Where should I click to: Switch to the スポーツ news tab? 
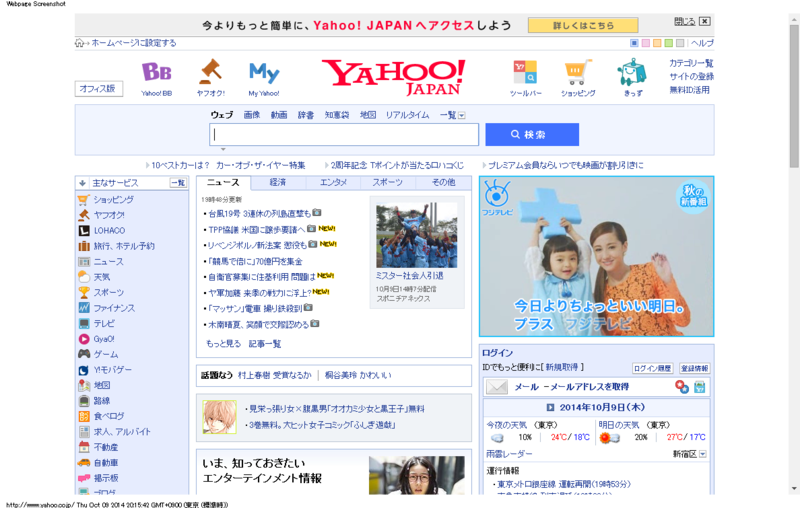pyautogui.click(x=387, y=183)
